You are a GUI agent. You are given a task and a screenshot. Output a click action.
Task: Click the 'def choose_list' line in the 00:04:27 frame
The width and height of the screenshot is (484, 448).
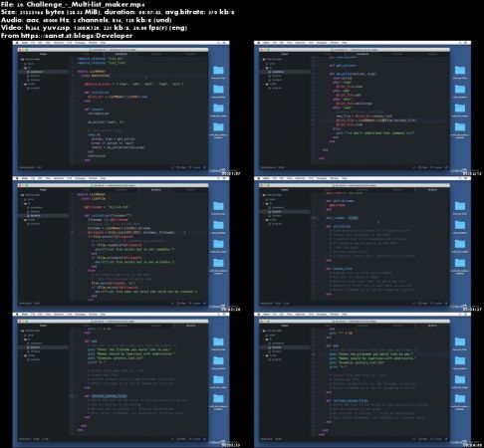(x=339, y=269)
